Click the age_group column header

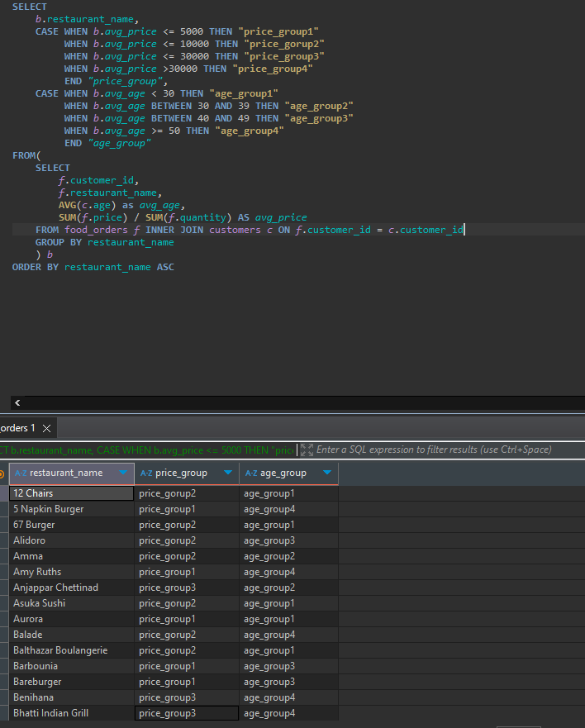point(289,473)
